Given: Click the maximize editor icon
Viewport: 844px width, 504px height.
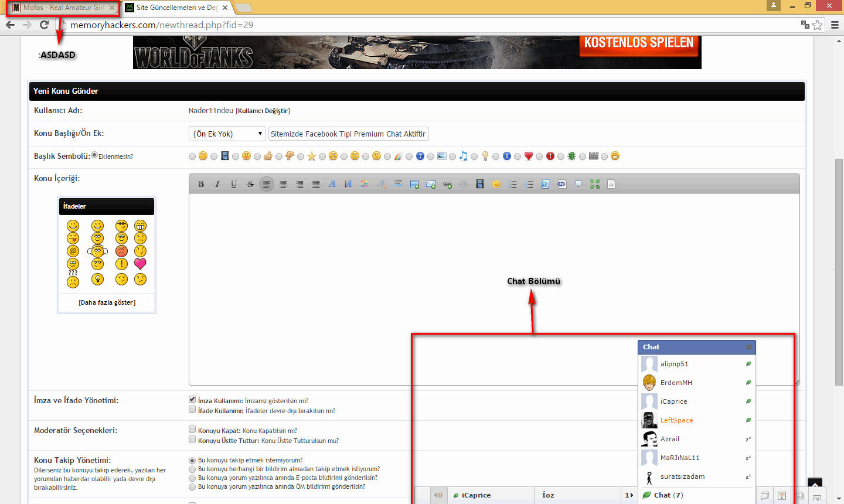Looking at the screenshot, I should click(595, 184).
